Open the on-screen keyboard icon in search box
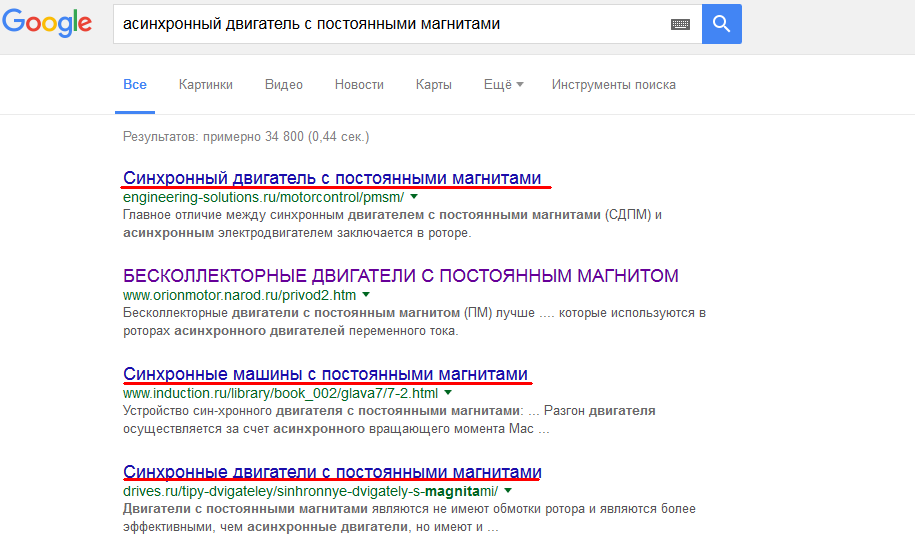915x538 pixels. 680,24
